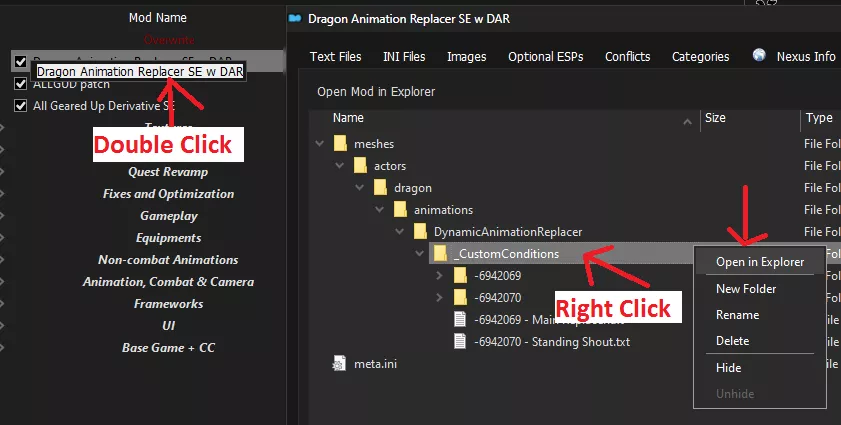Click the -6942069 Main text file icon
The width and height of the screenshot is (841, 425).
coord(460,320)
